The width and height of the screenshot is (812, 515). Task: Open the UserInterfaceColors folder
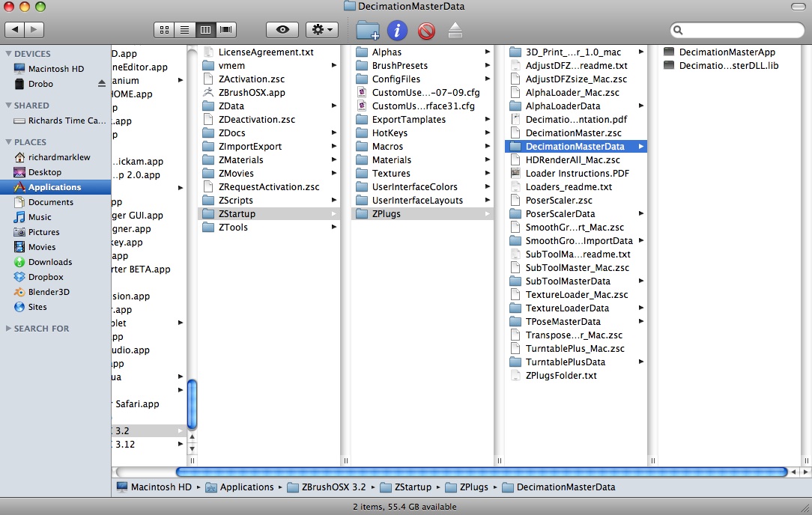[422, 187]
